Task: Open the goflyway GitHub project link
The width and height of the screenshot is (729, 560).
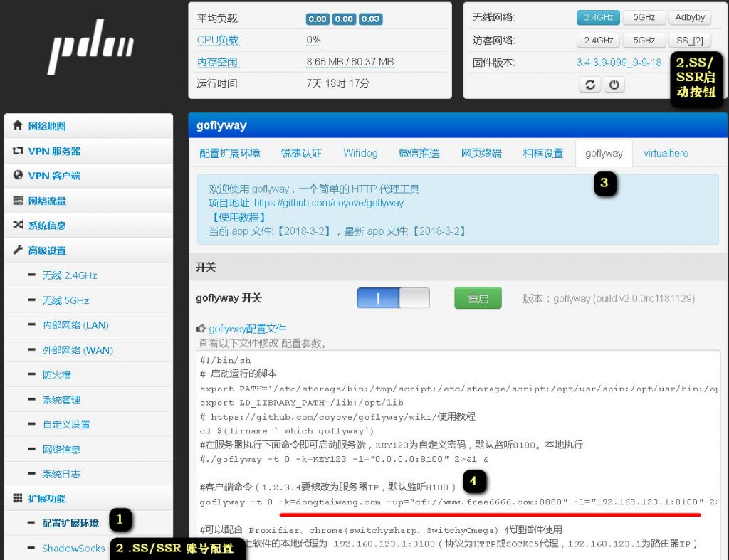Action: pyautogui.click(x=329, y=203)
